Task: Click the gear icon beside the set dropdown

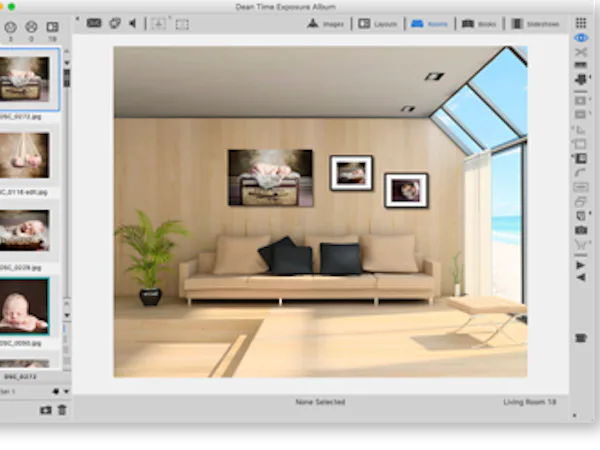Action: 56,391
